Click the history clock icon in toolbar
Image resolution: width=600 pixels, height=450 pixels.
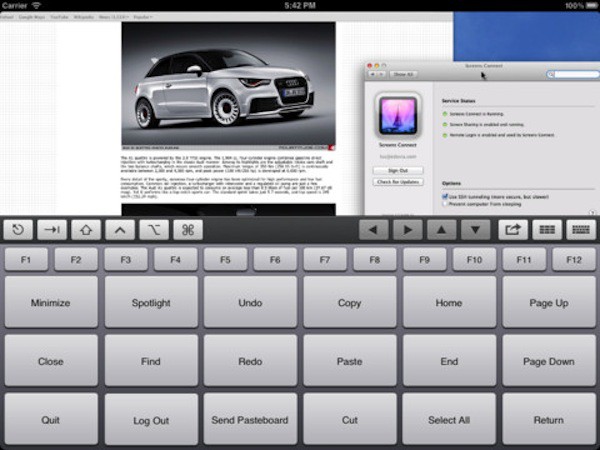coord(18,230)
